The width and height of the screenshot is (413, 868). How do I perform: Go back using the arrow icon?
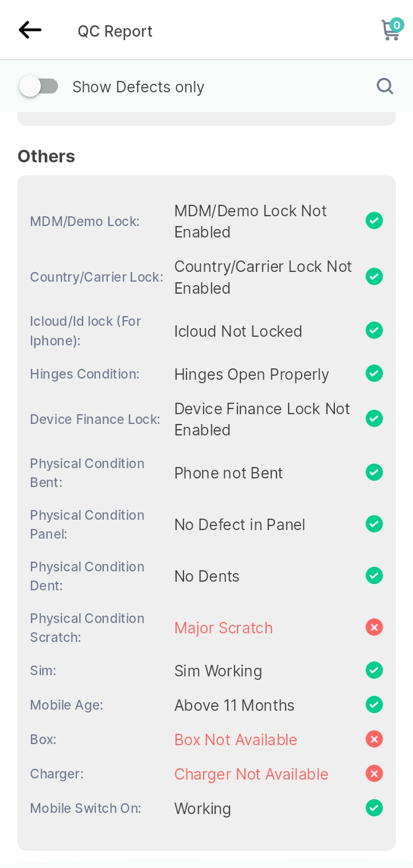pos(30,30)
